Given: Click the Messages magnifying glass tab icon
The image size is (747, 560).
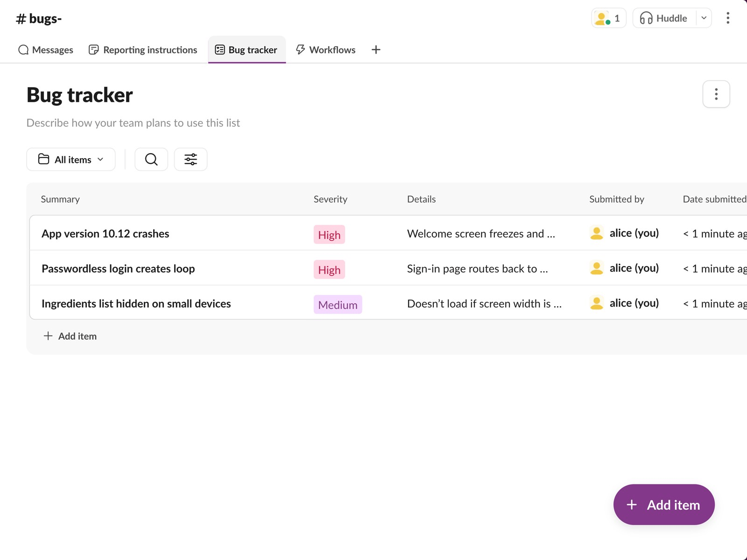Looking at the screenshot, I should click(23, 49).
